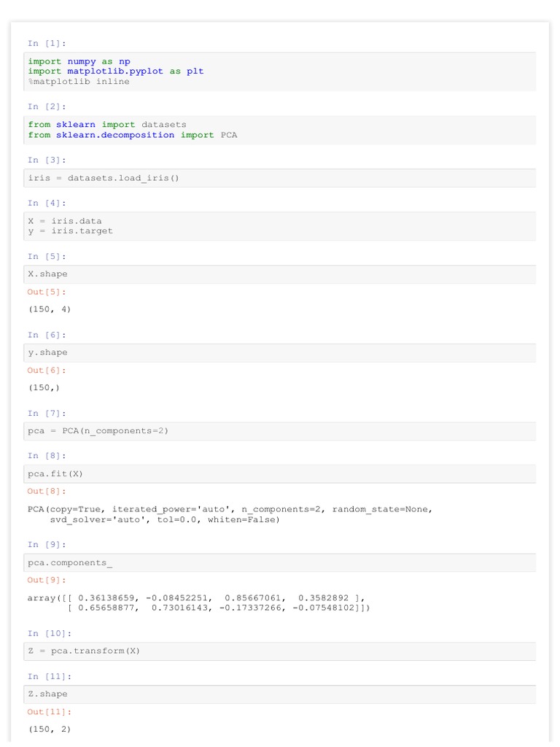Screen dimensions: 560x747
Task: Click the PCA(n_components=2) code cell
Action: point(280,430)
